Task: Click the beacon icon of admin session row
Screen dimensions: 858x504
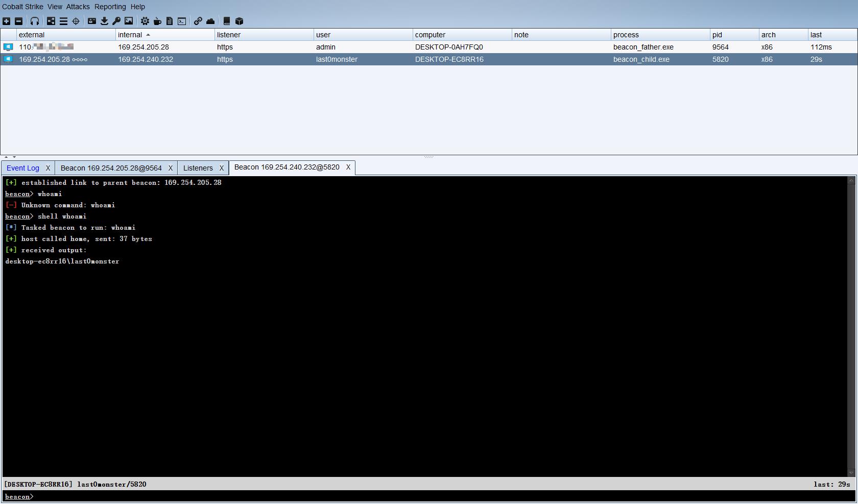Action: pos(8,47)
